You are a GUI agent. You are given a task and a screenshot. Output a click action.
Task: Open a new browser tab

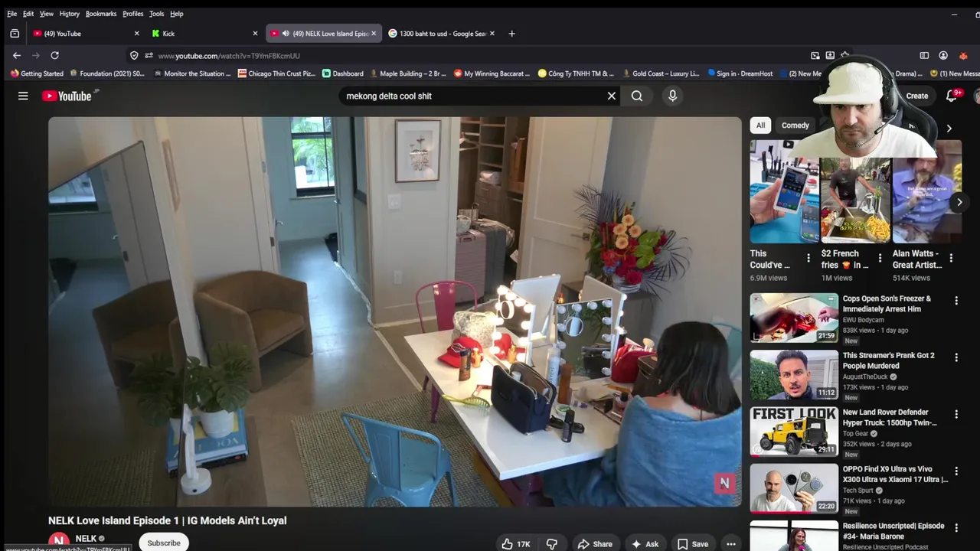(511, 34)
